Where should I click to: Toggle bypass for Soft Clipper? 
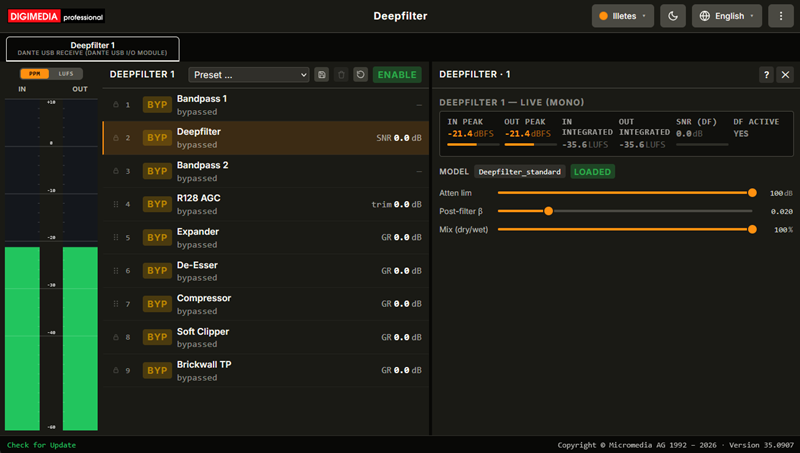157,337
